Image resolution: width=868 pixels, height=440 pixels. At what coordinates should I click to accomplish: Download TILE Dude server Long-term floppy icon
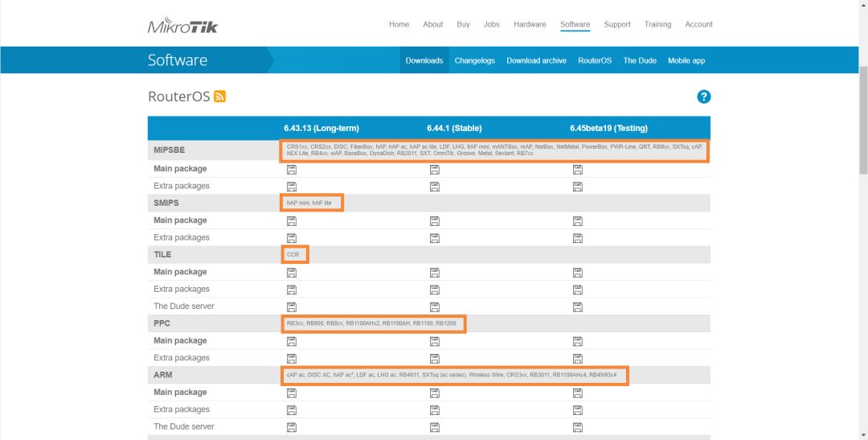click(x=291, y=306)
